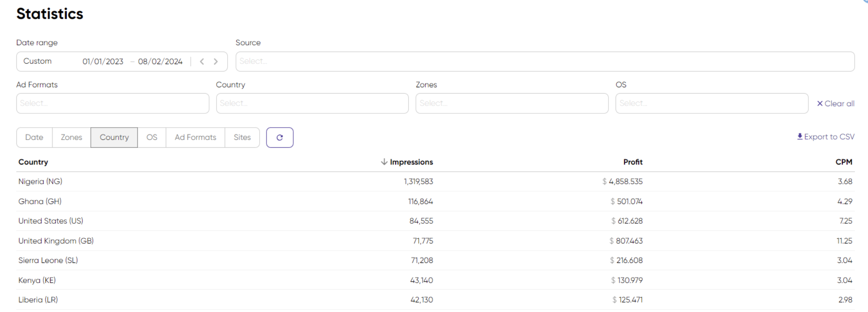
Task: Switch to the Sites grouping tab
Action: 242,137
